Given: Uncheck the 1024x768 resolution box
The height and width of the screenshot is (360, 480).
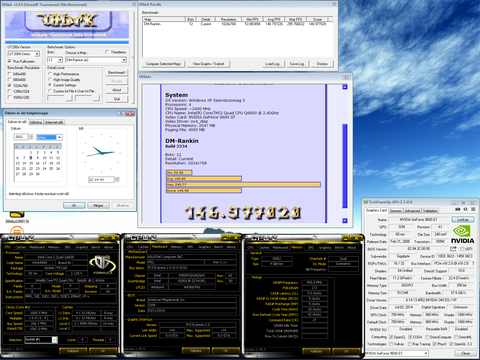Looking at the screenshot, I should click(10, 85).
